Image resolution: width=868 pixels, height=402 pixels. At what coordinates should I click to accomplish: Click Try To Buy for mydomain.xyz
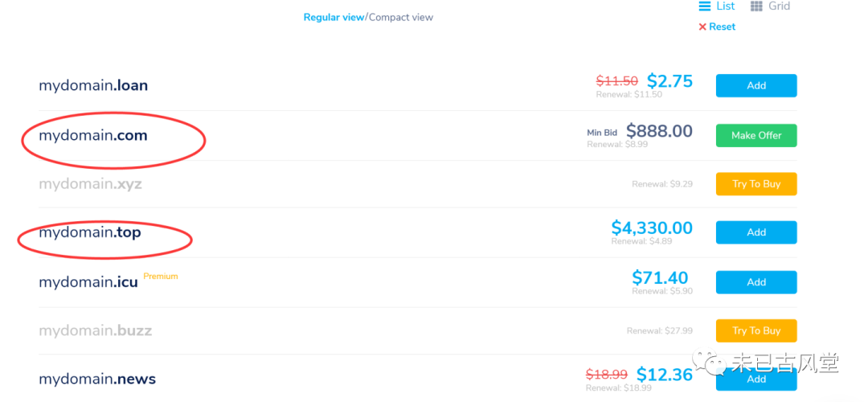pos(756,184)
